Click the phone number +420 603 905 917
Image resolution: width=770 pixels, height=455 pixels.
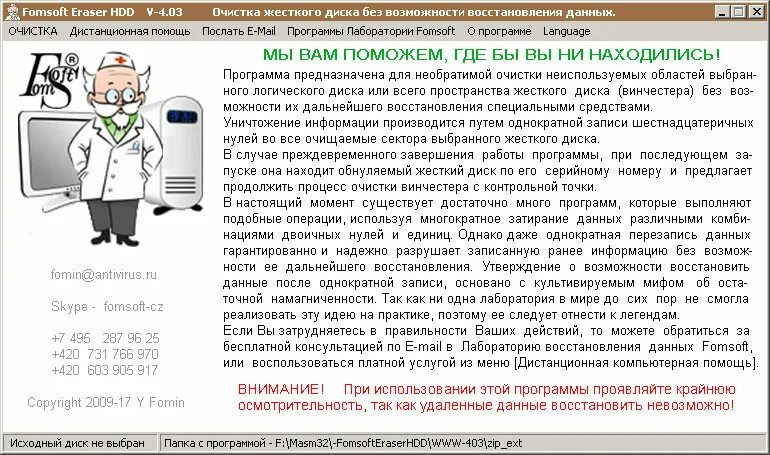(x=105, y=370)
